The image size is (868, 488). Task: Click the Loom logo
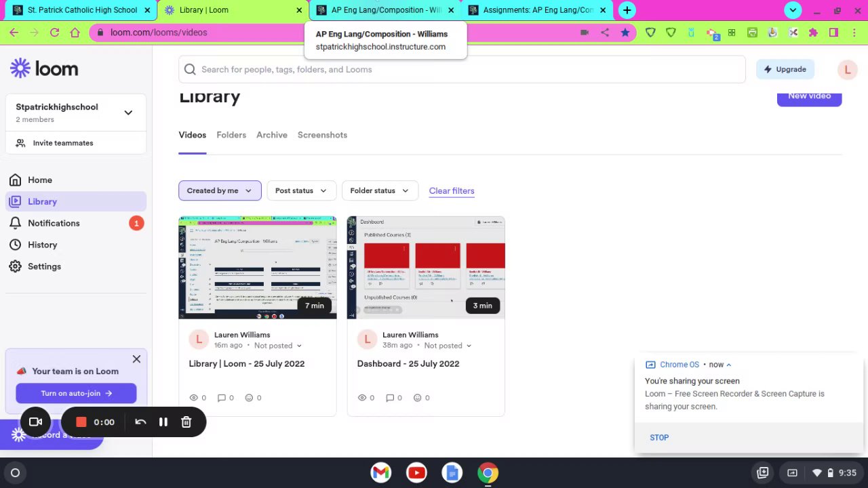[x=44, y=68]
